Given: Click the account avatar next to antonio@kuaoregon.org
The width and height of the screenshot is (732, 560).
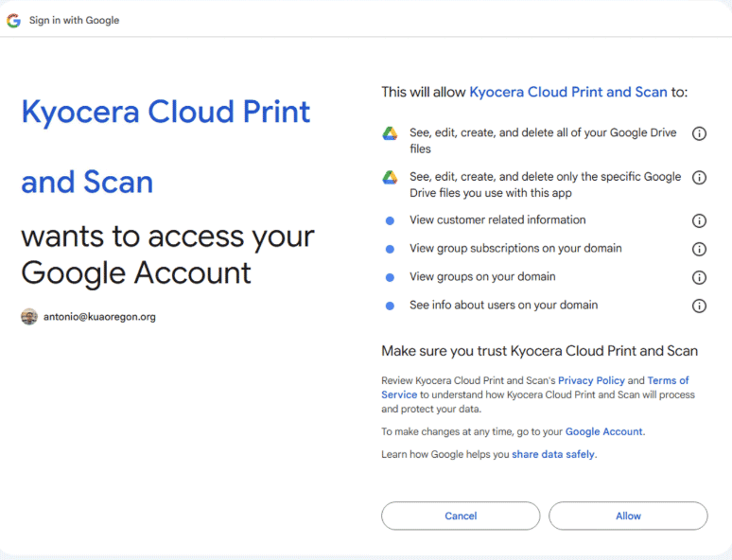Looking at the screenshot, I should [x=29, y=317].
